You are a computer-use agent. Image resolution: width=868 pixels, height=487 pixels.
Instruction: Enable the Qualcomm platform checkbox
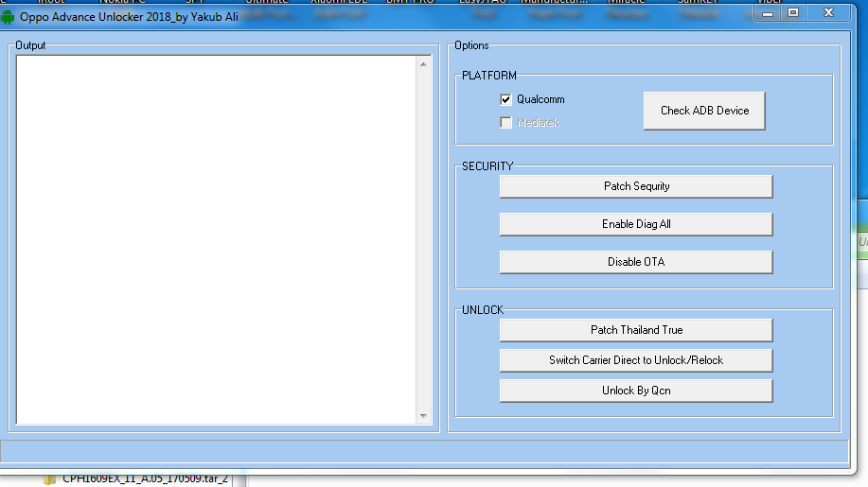(x=505, y=99)
